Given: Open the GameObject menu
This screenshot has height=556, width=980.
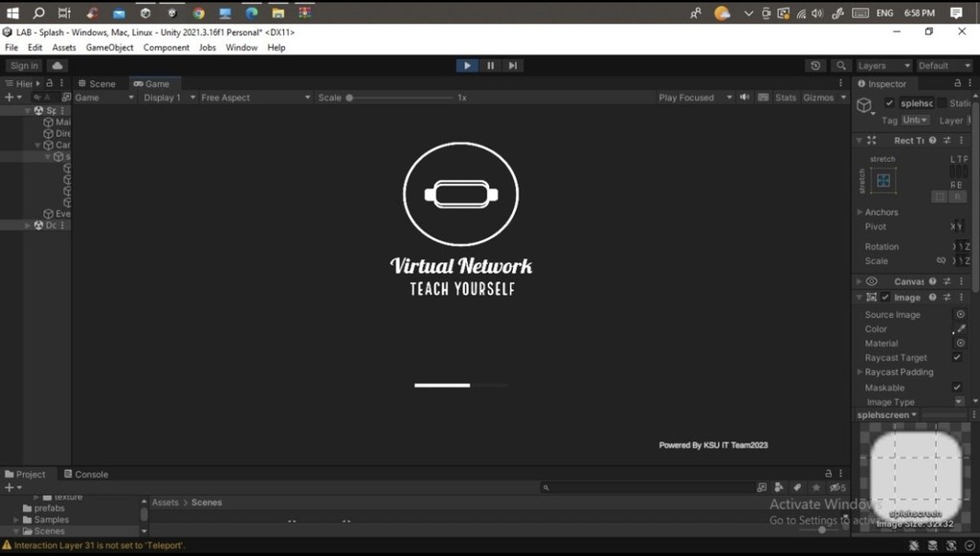Looking at the screenshot, I should pyautogui.click(x=109, y=48).
